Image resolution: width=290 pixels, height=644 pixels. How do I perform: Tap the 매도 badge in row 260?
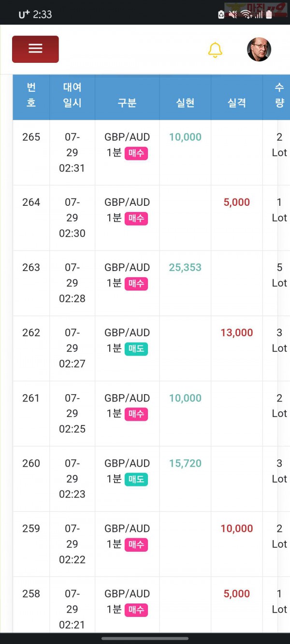(136, 479)
